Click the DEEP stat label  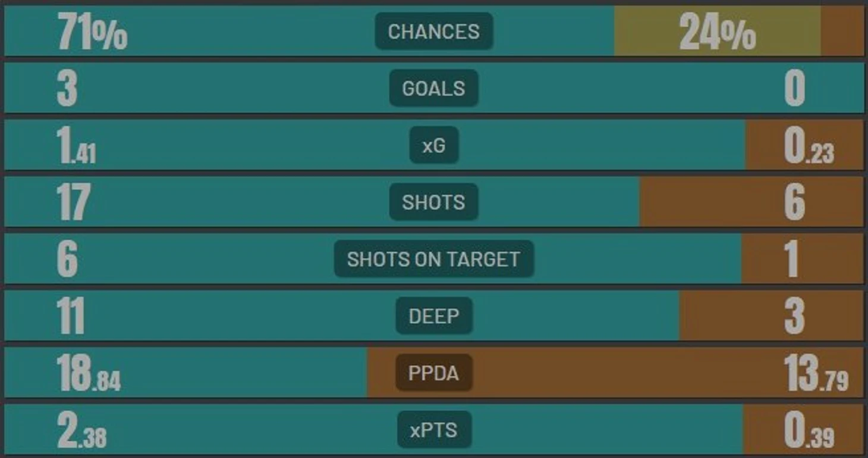pos(434,316)
